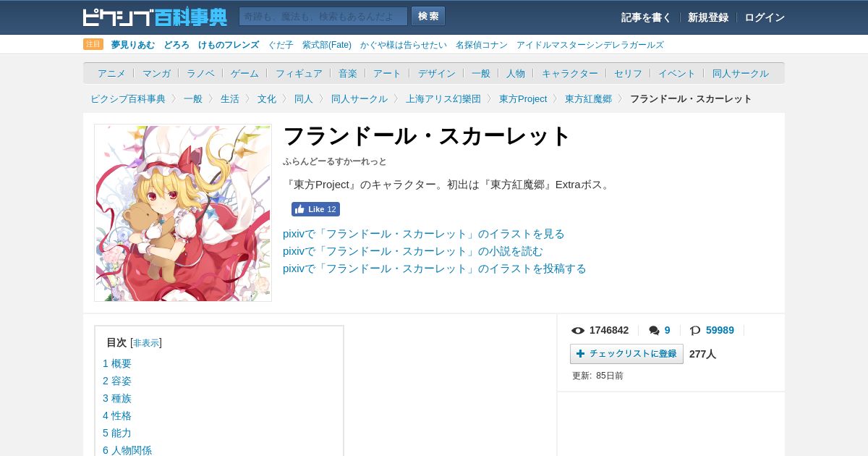Open the の小説を読む pixiv link
Image resolution: width=868 pixels, height=456 pixels.
[413, 251]
